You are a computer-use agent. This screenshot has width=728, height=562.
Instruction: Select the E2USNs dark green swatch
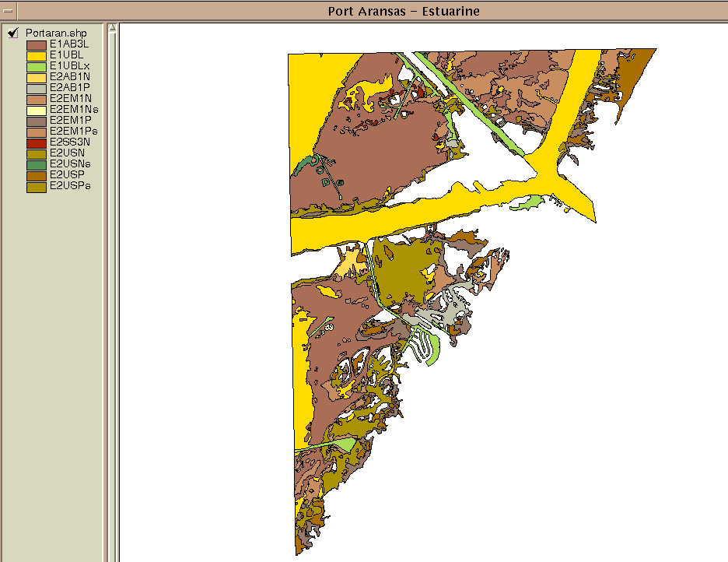pyautogui.click(x=37, y=165)
